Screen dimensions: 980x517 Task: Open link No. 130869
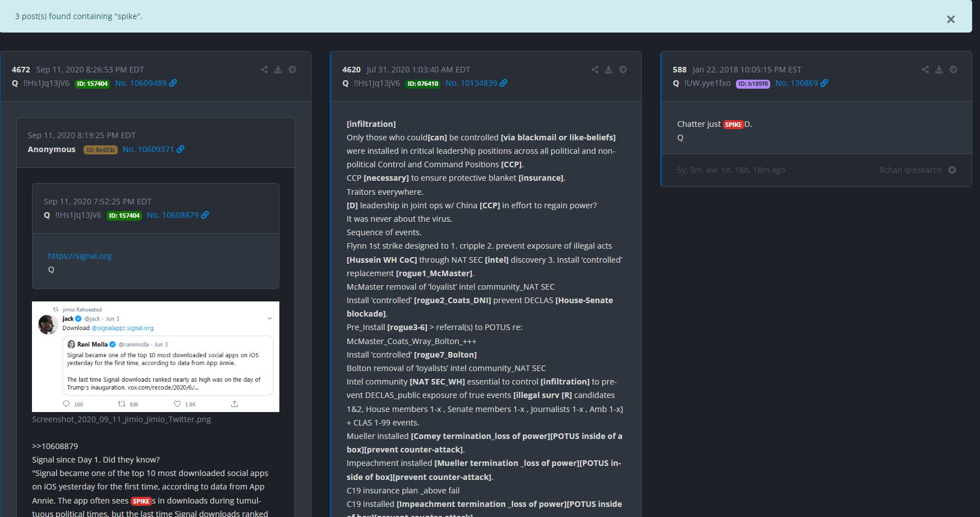[x=797, y=83]
